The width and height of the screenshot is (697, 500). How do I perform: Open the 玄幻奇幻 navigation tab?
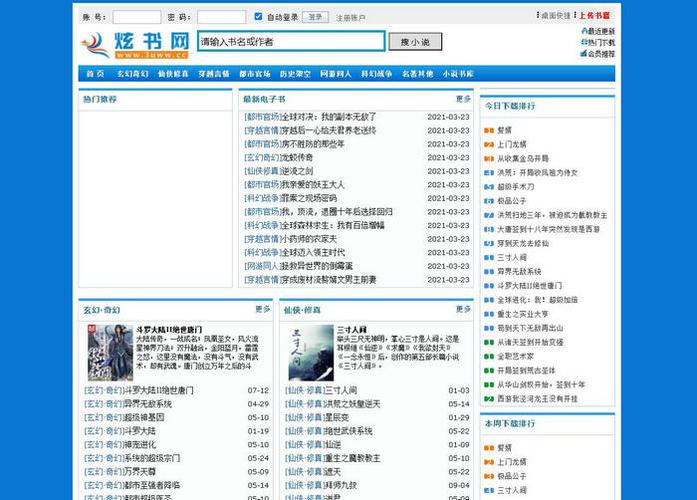(133, 74)
